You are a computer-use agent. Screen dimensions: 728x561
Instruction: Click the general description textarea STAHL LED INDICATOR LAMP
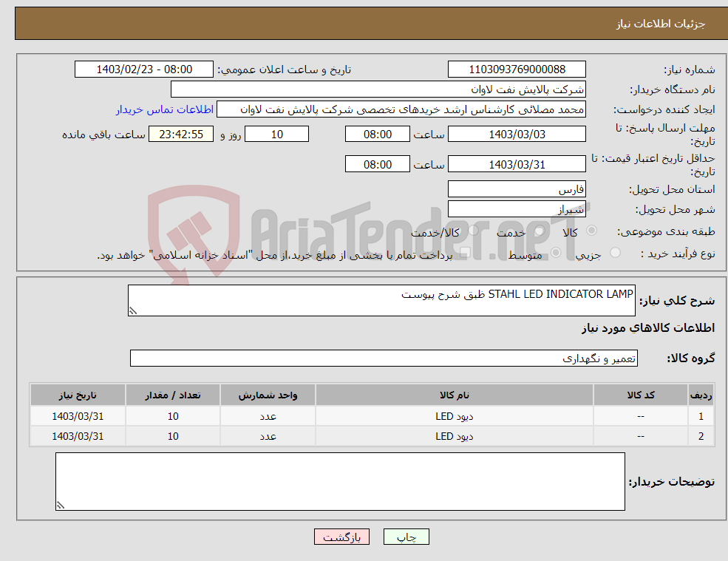click(381, 301)
